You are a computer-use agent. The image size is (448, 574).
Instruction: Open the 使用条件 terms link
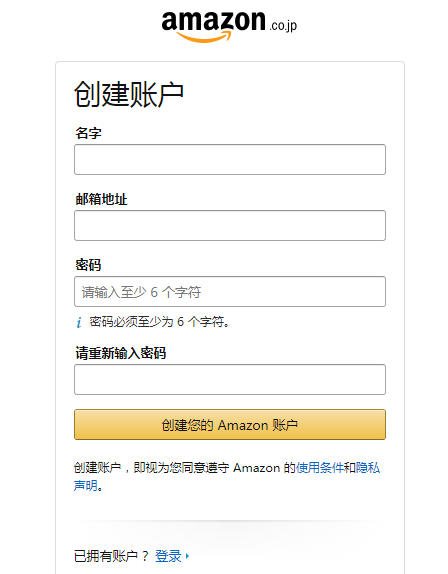320,467
